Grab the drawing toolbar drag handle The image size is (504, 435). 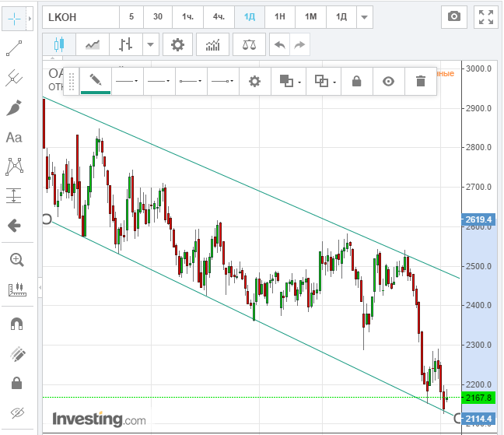click(72, 82)
